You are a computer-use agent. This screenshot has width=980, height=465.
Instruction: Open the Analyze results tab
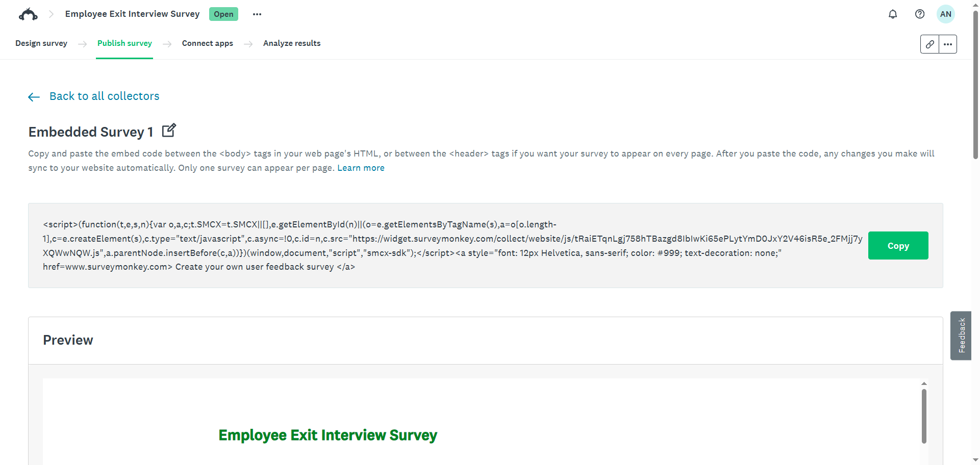pyautogui.click(x=292, y=43)
